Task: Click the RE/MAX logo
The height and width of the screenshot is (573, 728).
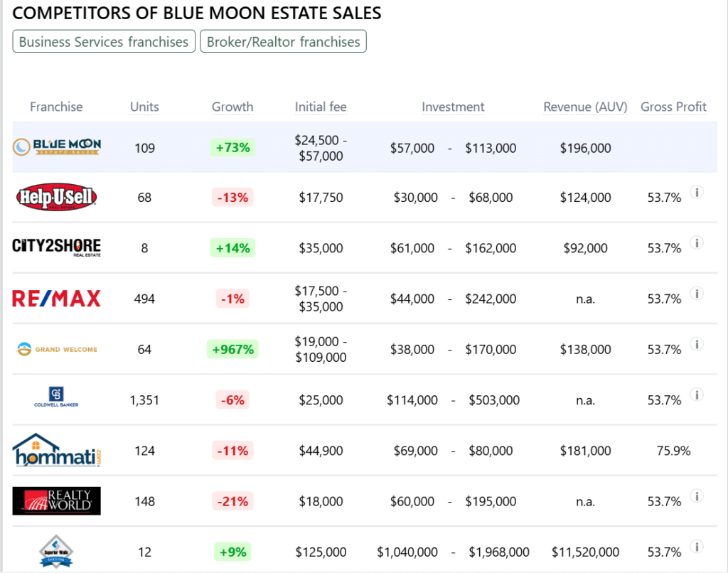Action: (x=56, y=298)
